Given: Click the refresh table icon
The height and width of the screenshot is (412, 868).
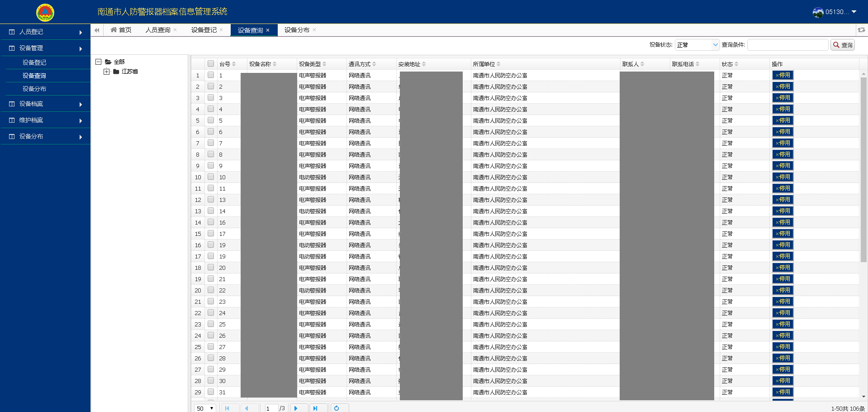Looking at the screenshot, I should coord(337,408).
